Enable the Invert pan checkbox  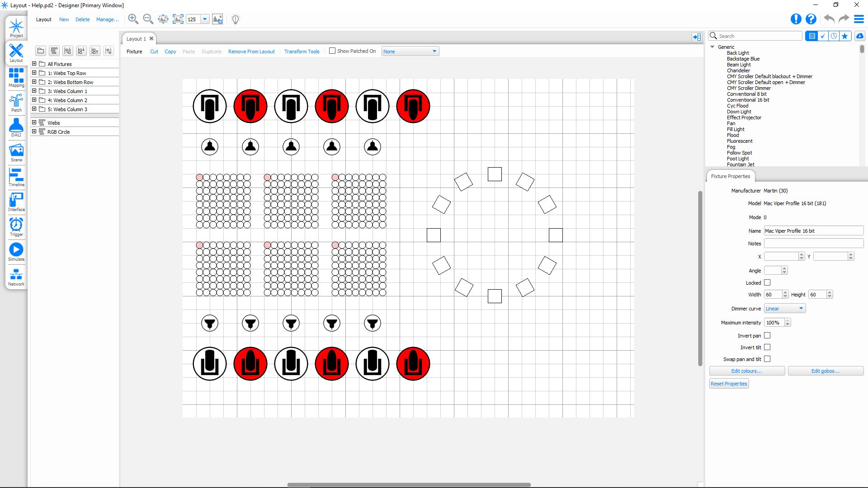point(767,336)
